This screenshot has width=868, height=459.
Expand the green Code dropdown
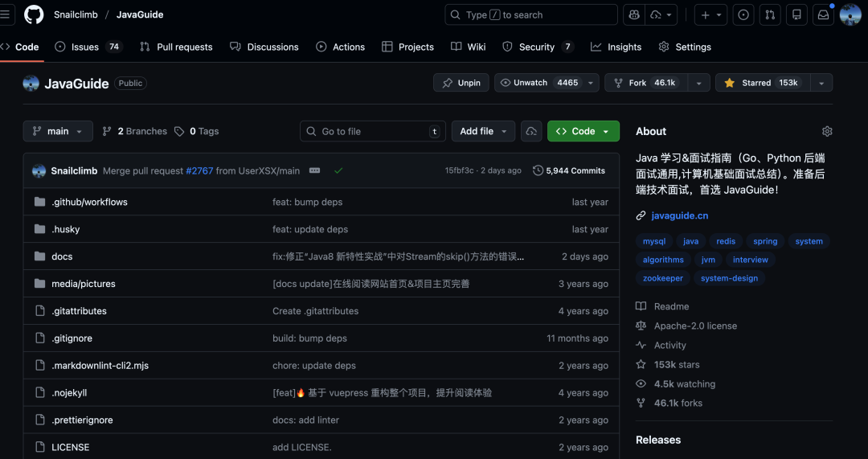click(x=583, y=131)
